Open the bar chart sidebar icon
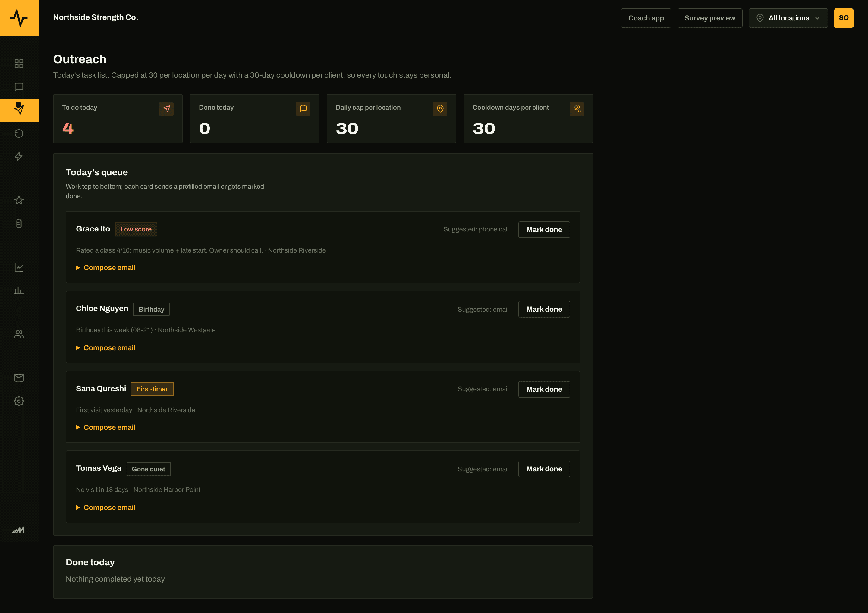868x613 pixels. click(x=19, y=291)
